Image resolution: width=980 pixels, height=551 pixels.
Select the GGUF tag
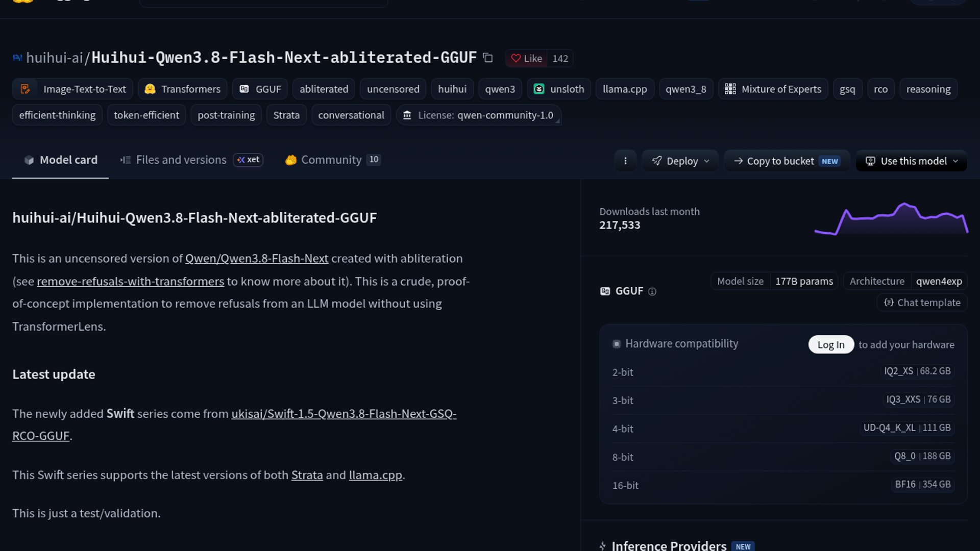(260, 89)
